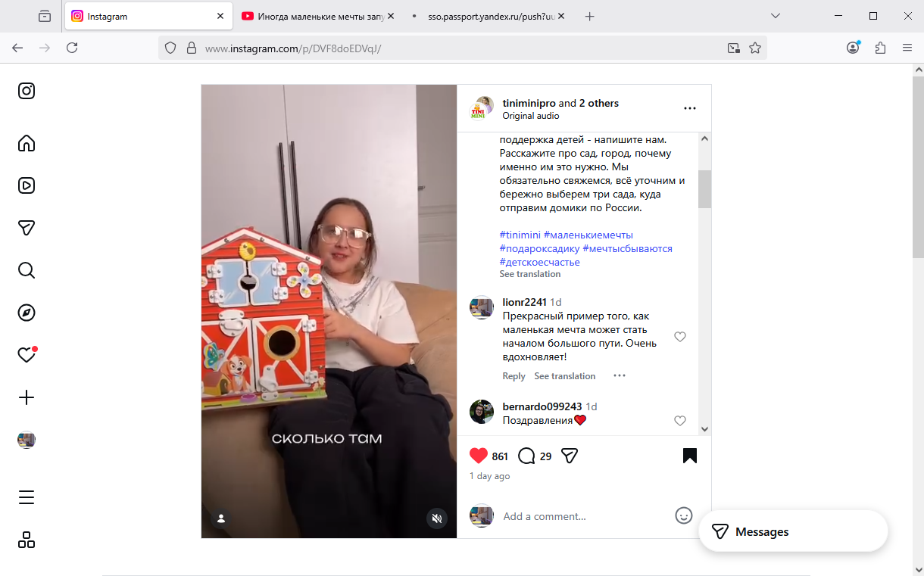Open Instagram Home from sidebar
This screenshot has width=924, height=576.
[x=27, y=143]
